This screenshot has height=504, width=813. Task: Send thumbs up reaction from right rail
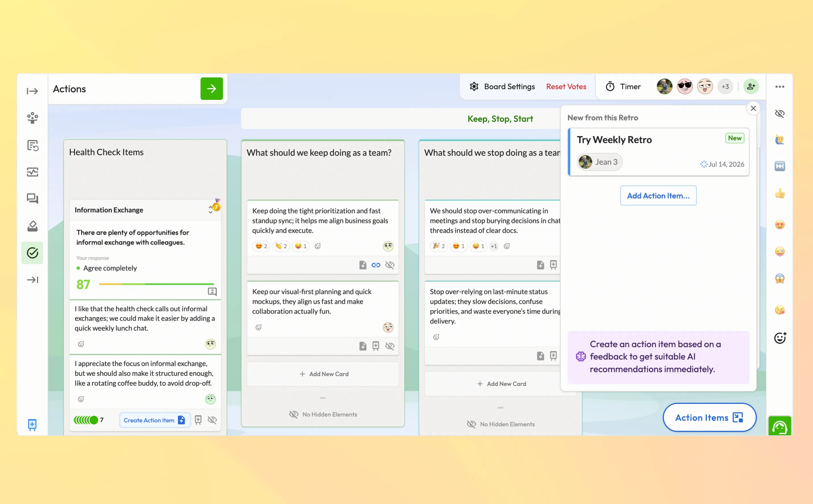[780, 193]
